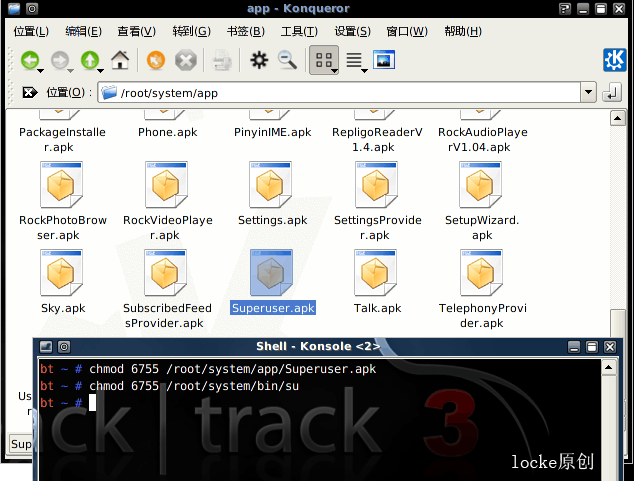This screenshot has width=634, height=481.
Task: Go back with the green back arrow
Action: click(30, 60)
